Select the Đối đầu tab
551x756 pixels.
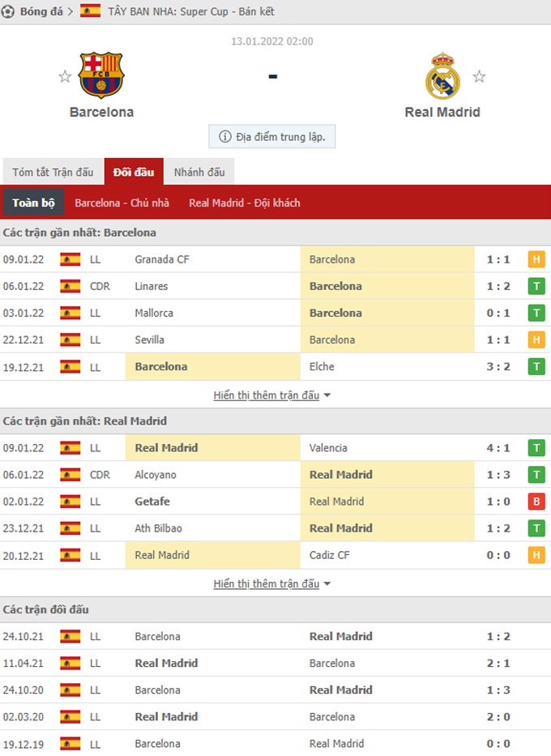[x=134, y=172]
